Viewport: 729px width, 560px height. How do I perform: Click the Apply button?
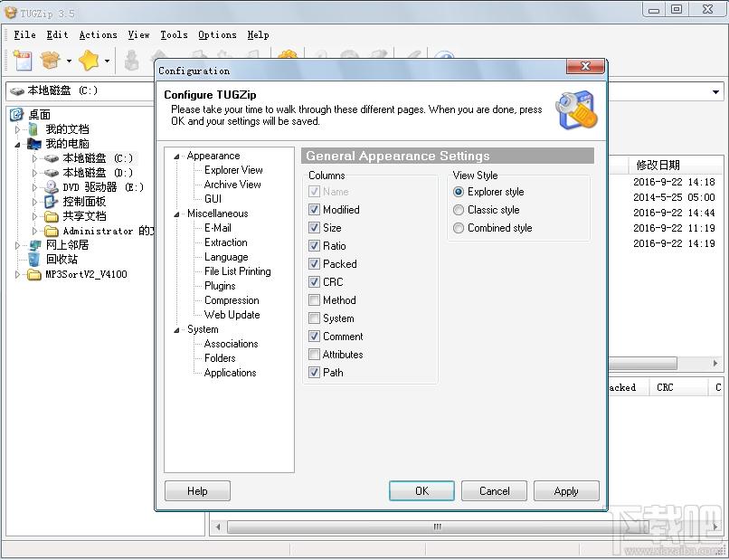(x=566, y=491)
